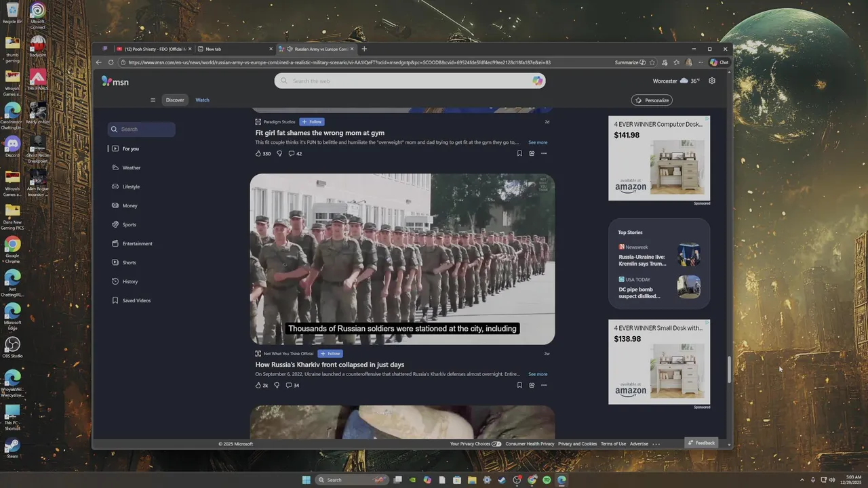Open OBS Studio desktop shortcut

[x=12, y=347]
